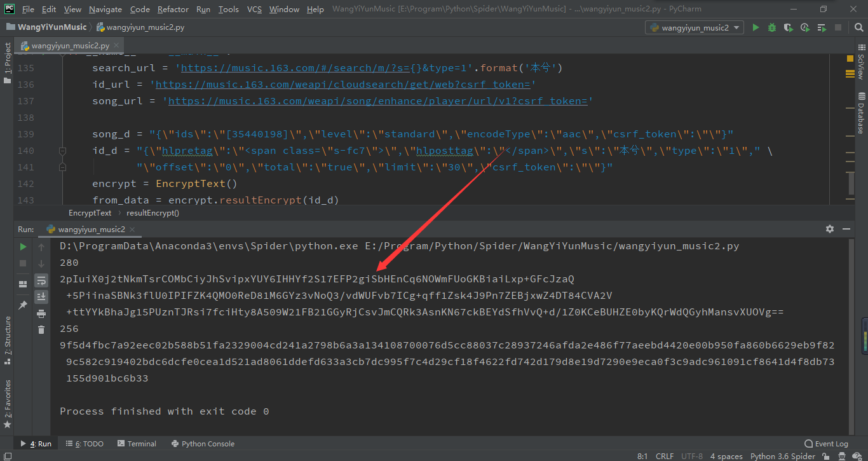The image size is (868, 461).
Task: Click the Profile run icon in toolbar
Action: tap(805, 27)
